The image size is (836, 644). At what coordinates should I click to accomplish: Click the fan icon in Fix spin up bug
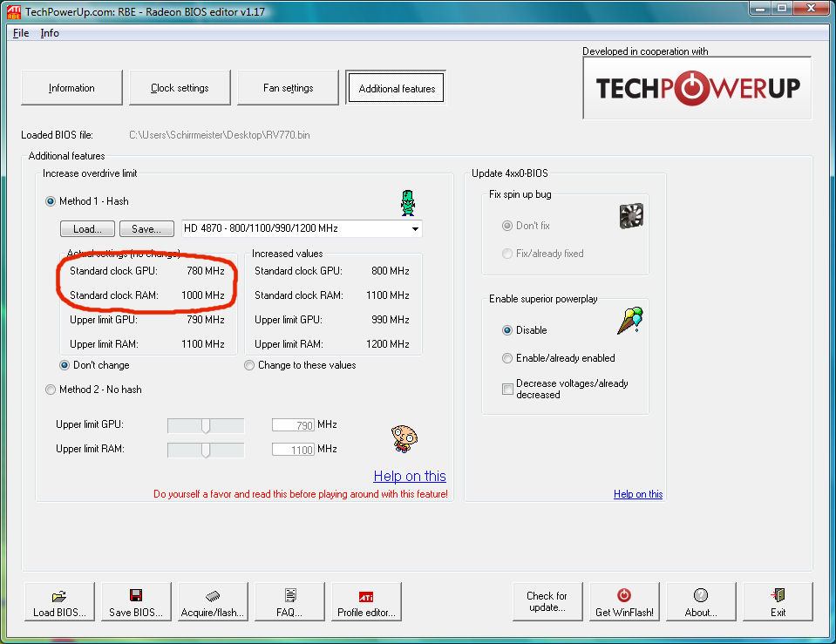(x=631, y=216)
